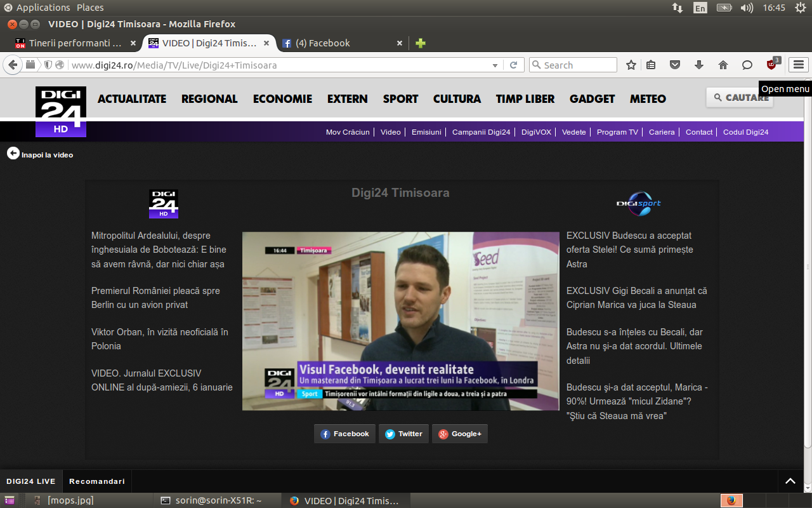Screen dimensions: 812x508
Task: Open Firefox downloads arrow icon
Action: coord(699,65)
